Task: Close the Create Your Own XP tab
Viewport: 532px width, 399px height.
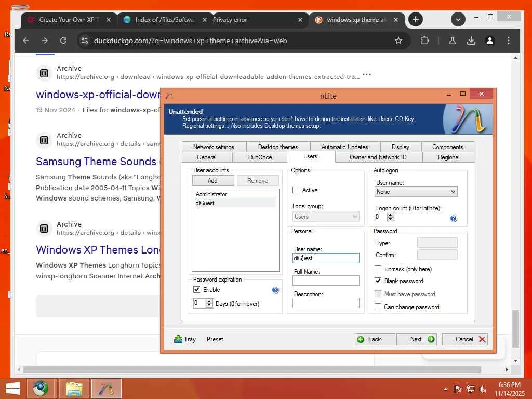Action: pyautogui.click(x=108, y=20)
